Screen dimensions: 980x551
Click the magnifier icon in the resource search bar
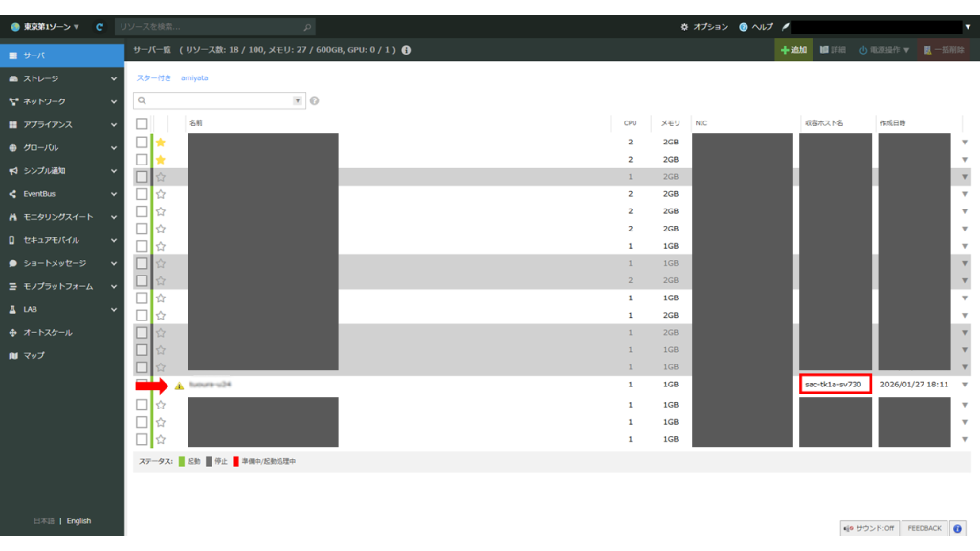click(307, 27)
